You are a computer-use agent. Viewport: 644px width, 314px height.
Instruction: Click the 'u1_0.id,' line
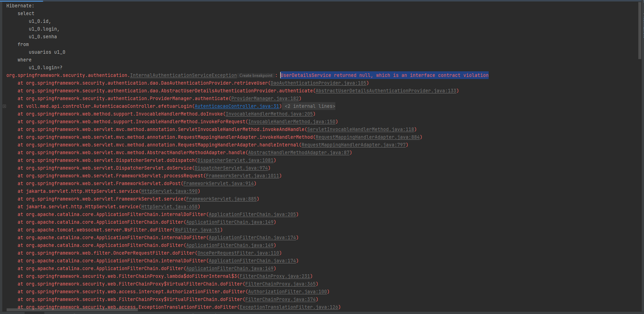[40, 21]
